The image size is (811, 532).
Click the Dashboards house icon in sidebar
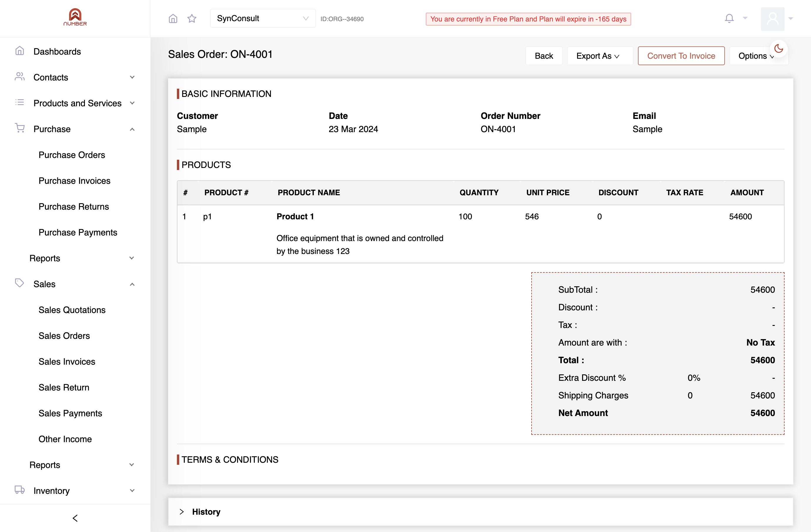pyautogui.click(x=20, y=51)
